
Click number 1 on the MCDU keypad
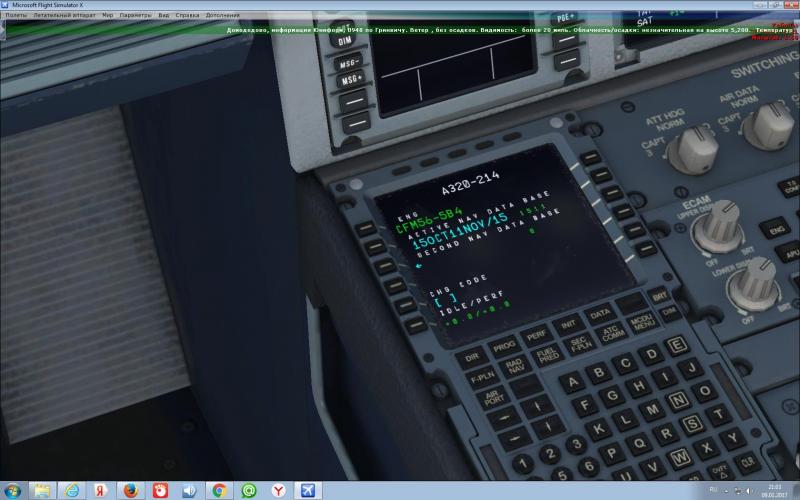522,463
